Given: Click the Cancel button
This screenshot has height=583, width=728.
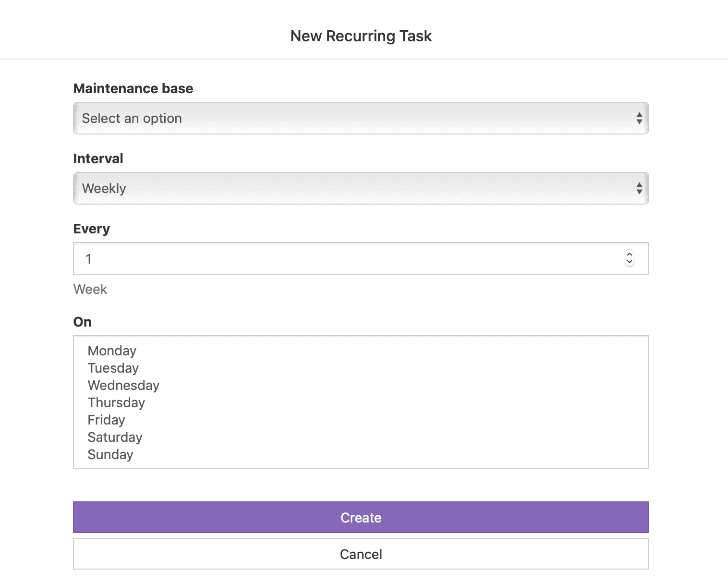Looking at the screenshot, I should tap(361, 554).
